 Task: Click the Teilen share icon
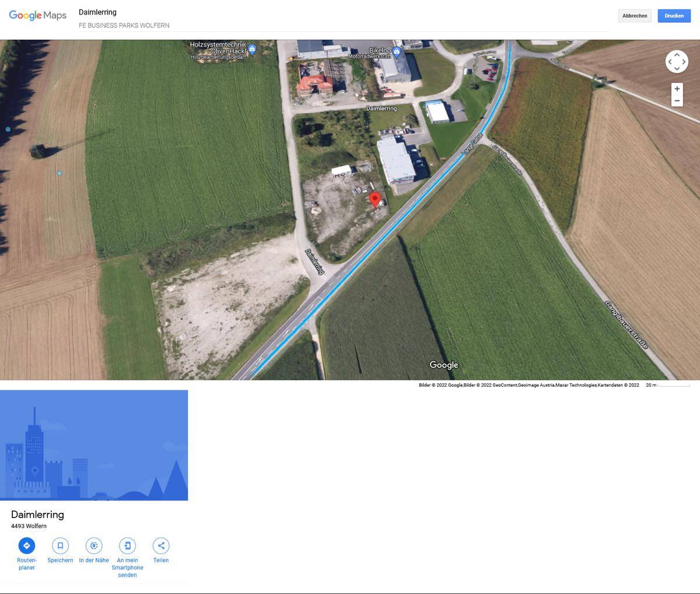pos(161,546)
